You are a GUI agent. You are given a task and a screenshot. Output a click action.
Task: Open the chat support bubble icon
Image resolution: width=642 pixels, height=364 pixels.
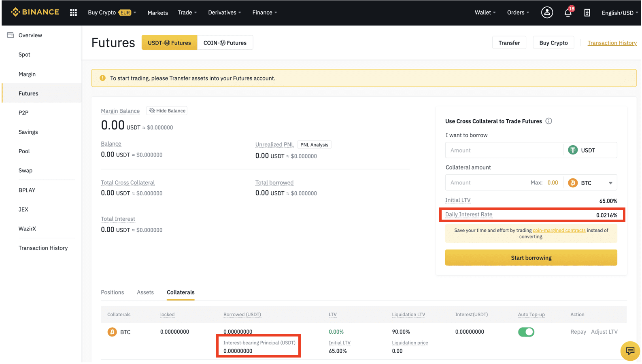point(630,351)
